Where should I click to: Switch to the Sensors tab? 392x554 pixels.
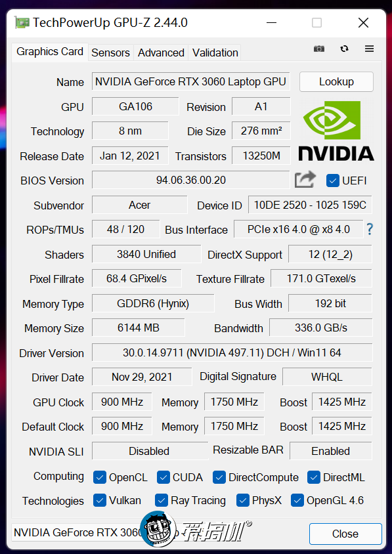[x=110, y=53]
